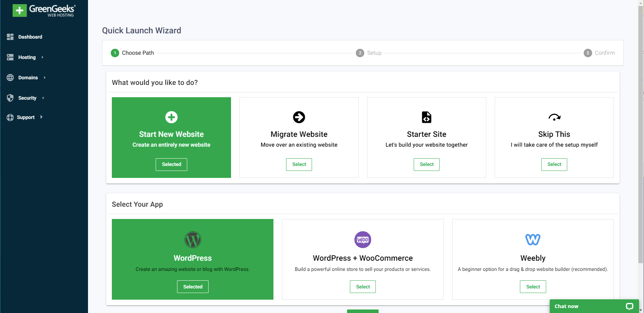Click the WooCommerce logo icon
The height and width of the screenshot is (313, 644).
pyautogui.click(x=362, y=240)
